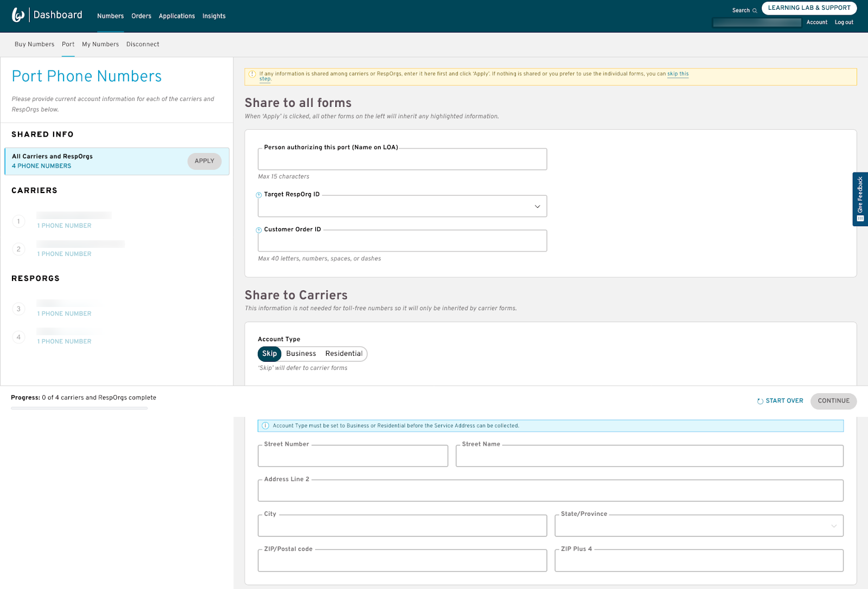Click the Dashboard title text
Viewport: 868px width, 589px height.
click(x=58, y=15)
